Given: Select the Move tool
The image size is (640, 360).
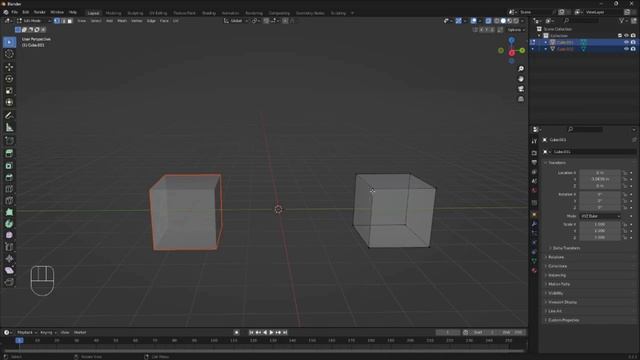Looking at the screenshot, I should [x=9, y=67].
